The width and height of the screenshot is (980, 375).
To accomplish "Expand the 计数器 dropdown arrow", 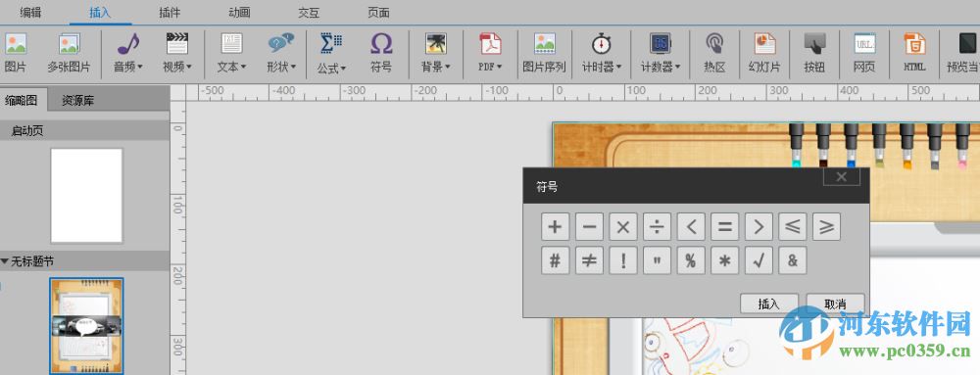I will point(678,68).
